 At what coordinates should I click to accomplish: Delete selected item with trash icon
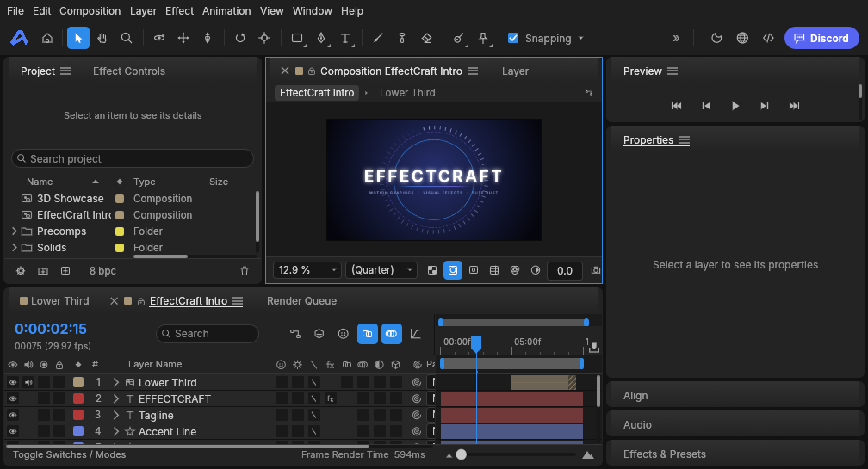click(x=245, y=271)
